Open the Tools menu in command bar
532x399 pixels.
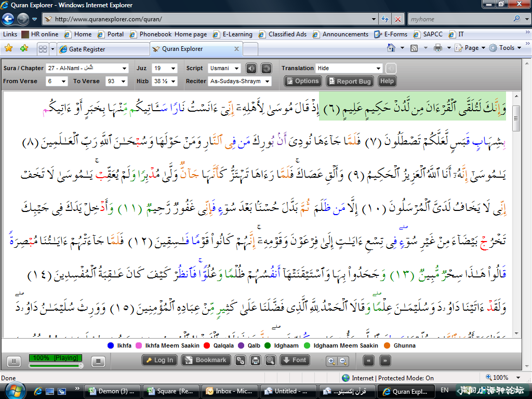point(505,48)
